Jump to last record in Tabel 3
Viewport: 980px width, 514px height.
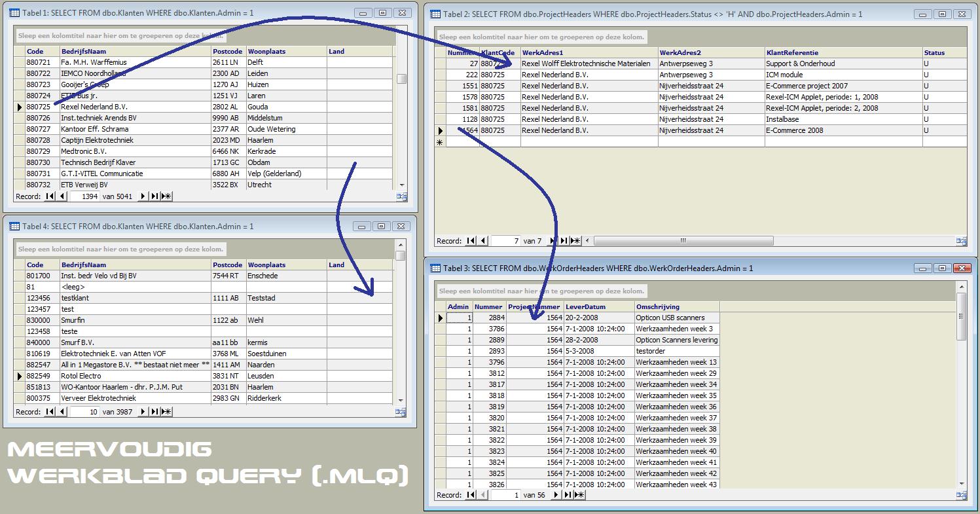click(568, 495)
